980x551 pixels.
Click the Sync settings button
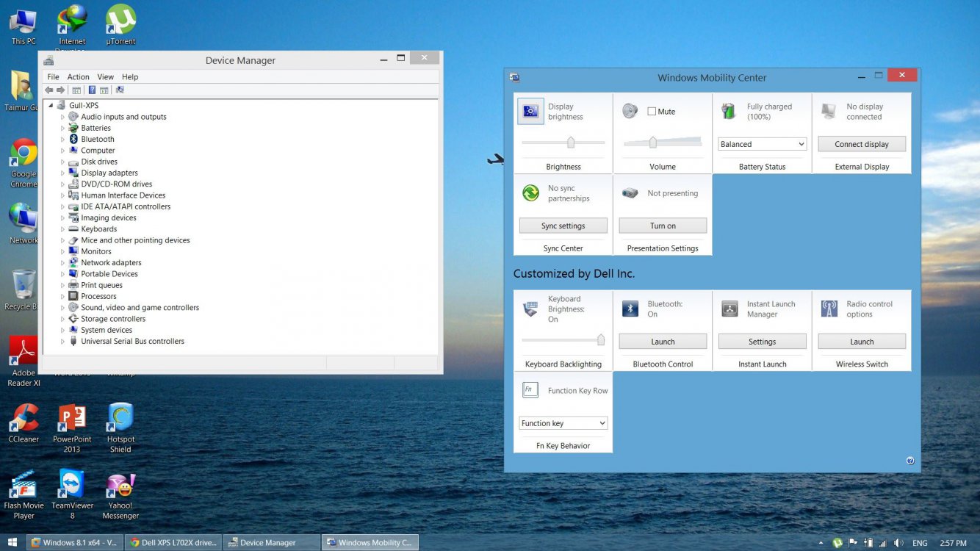pyautogui.click(x=563, y=225)
